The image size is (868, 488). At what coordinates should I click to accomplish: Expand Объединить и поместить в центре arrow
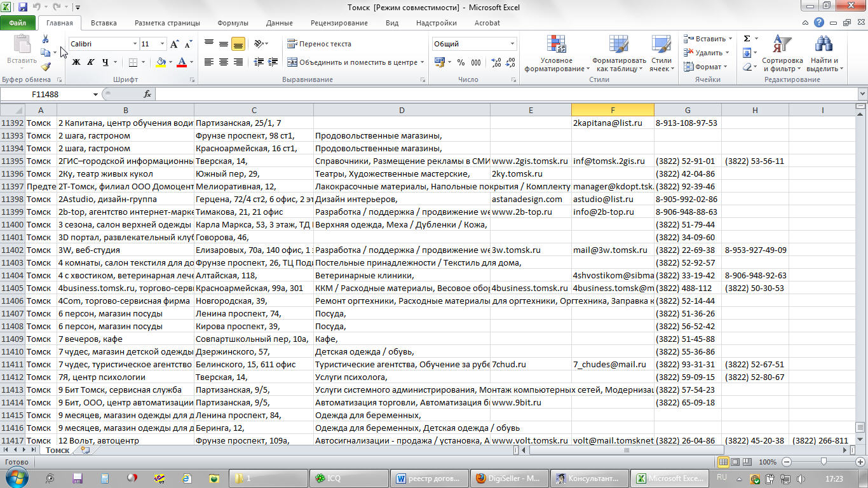point(423,62)
